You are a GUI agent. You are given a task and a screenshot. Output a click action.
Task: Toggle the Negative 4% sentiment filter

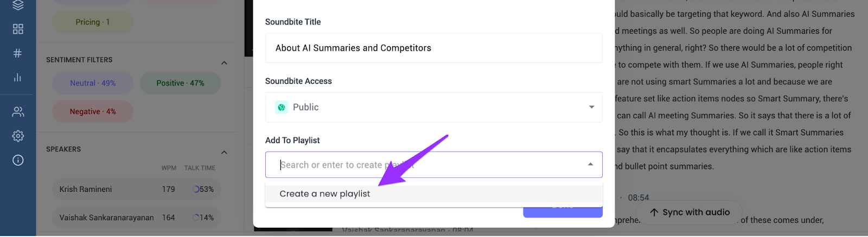pos(93,111)
